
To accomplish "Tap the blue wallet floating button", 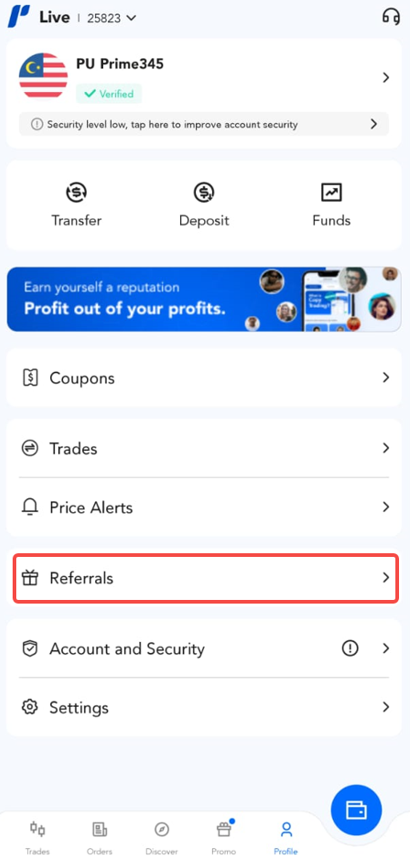I will [x=356, y=810].
